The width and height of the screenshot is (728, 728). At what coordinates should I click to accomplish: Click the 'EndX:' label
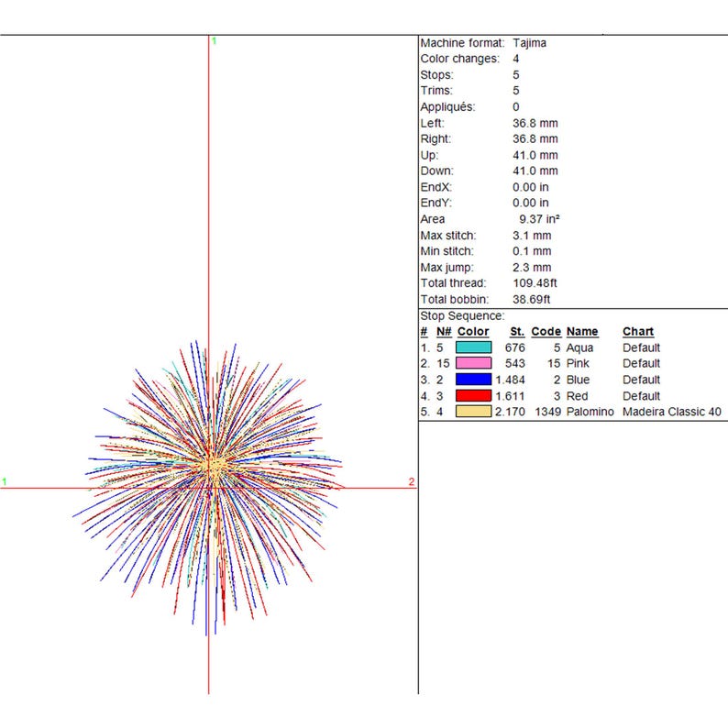point(436,187)
